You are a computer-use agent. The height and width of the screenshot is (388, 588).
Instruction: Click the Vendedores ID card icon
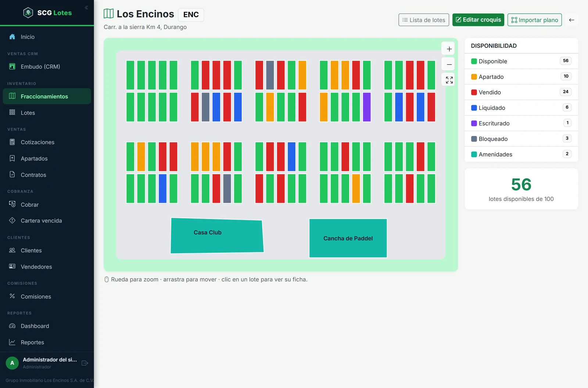click(x=12, y=266)
